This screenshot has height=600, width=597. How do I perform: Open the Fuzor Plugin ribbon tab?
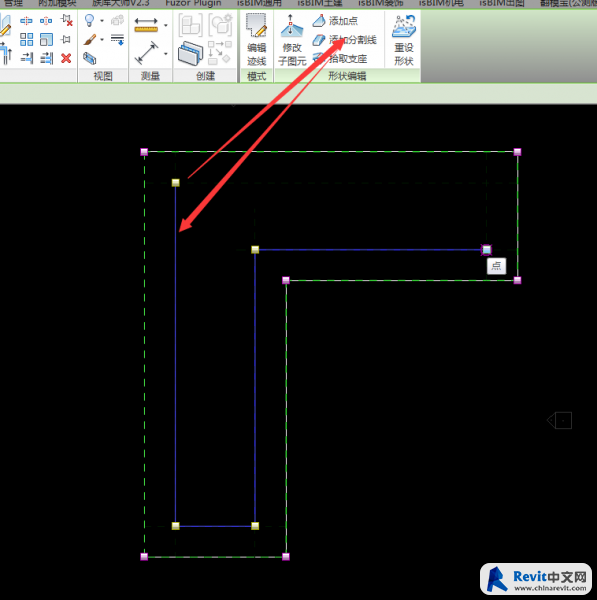(193, 3)
